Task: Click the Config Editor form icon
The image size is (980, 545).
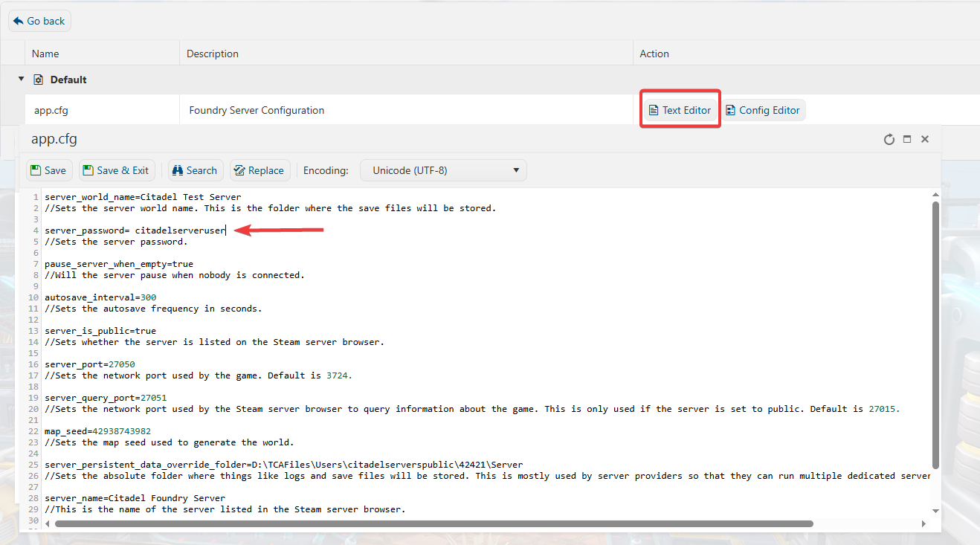Action: click(730, 110)
